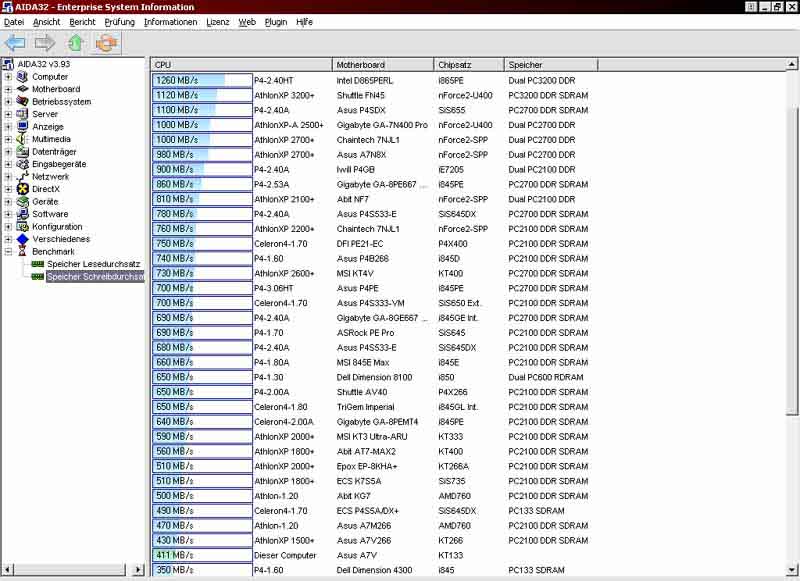Click the Motherboard tree icon
Image resolution: width=800 pixels, height=581 pixels.
pyautogui.click(x=22, y=89)
